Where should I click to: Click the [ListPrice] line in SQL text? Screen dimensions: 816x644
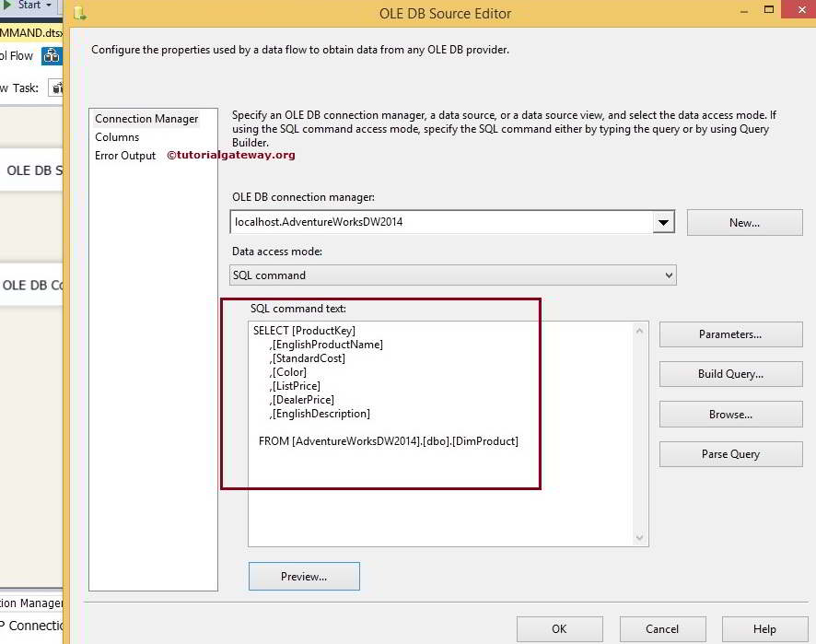(x=295, y=386)
